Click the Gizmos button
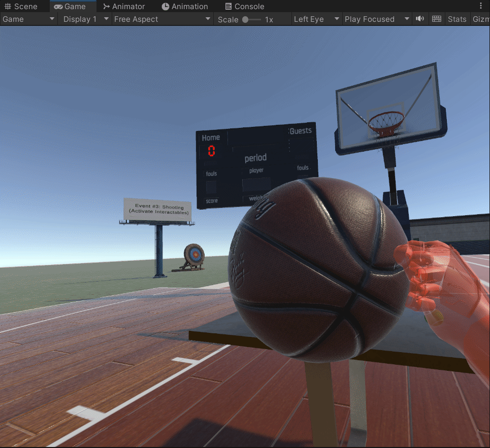Screen dimensions: 490x448 coord(480,19)
